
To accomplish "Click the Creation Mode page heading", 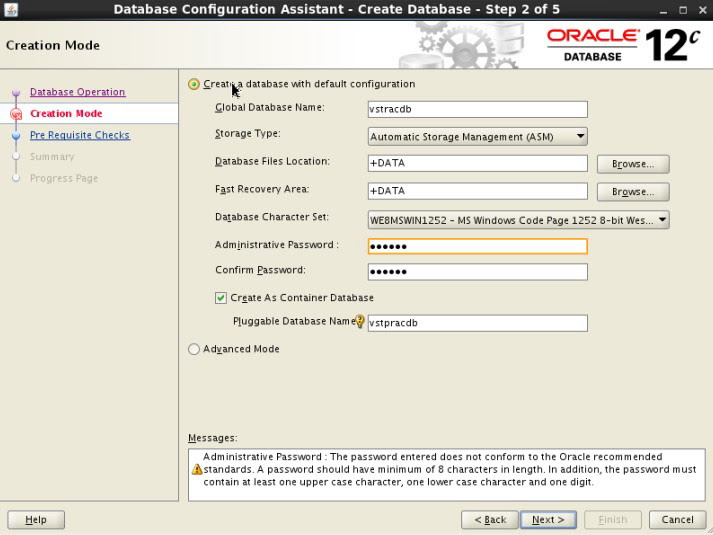I will (53, 45).
